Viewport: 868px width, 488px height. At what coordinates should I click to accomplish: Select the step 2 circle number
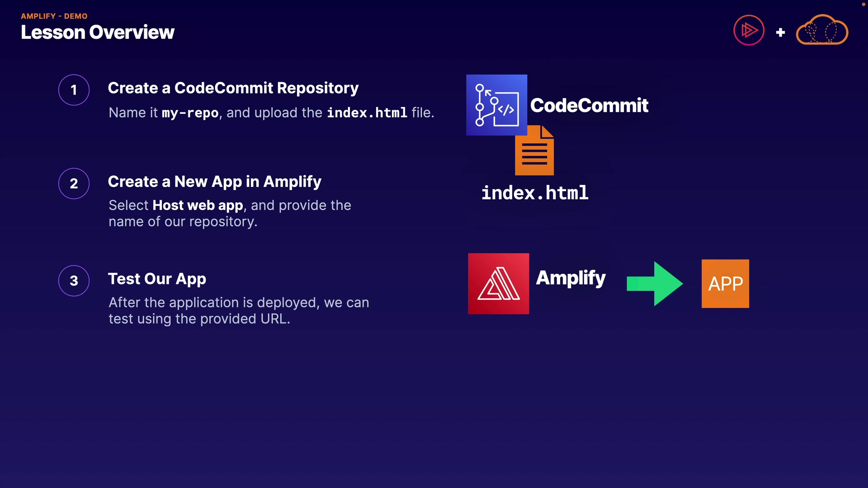click(74, 183)
